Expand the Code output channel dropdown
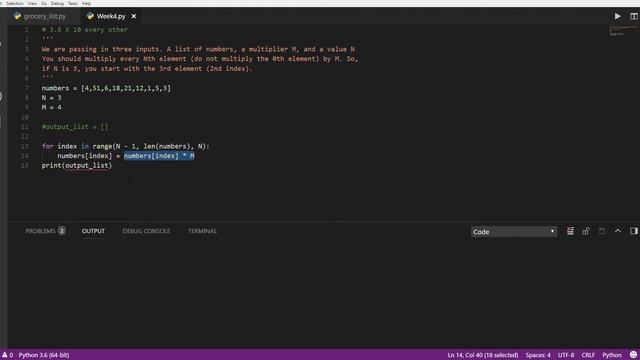 tap(513, 231)
